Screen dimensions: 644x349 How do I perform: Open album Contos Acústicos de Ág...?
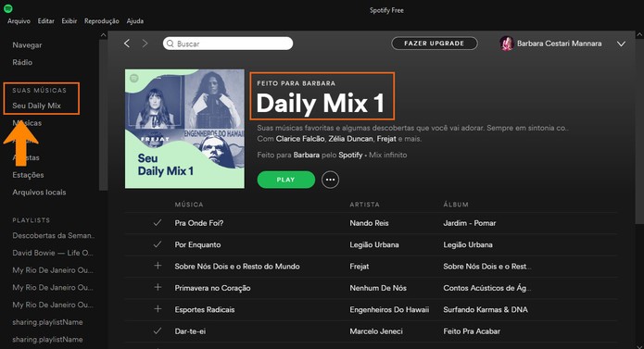tap(487, 288)
